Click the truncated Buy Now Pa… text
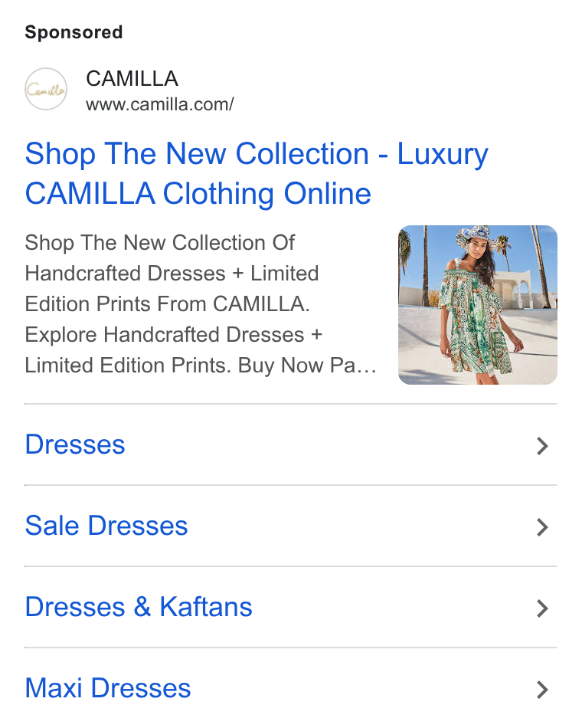 [307, 366]
